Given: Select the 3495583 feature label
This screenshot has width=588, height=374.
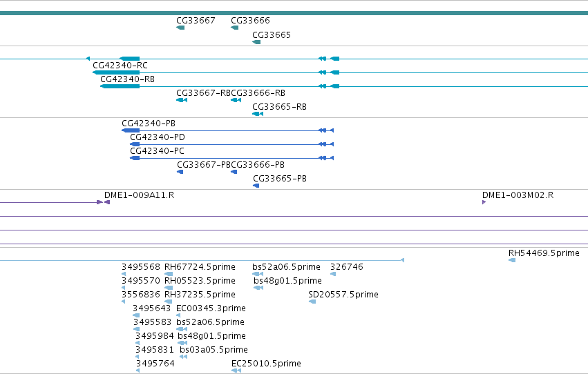Looking at the screenshot, I should click(x=152, y=323).
